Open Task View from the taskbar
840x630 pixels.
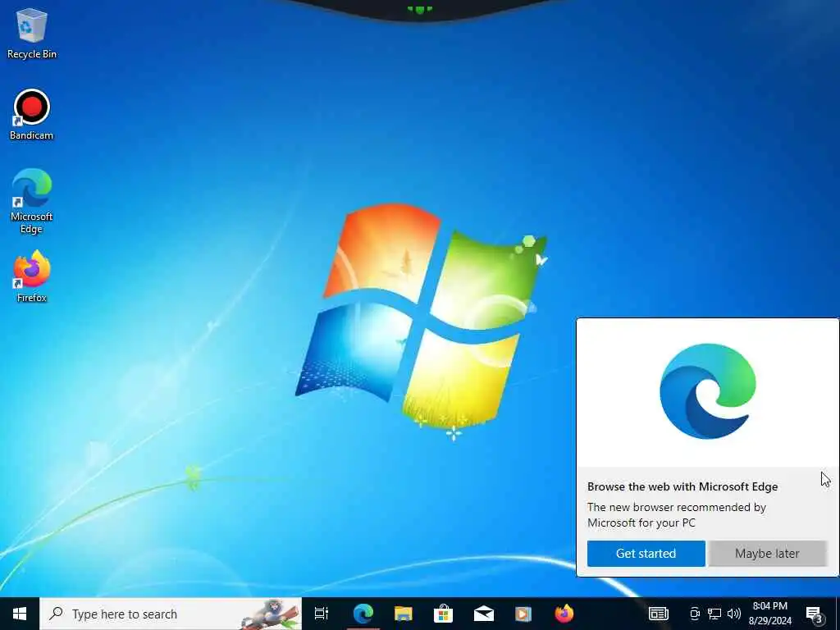coord(322,614)
